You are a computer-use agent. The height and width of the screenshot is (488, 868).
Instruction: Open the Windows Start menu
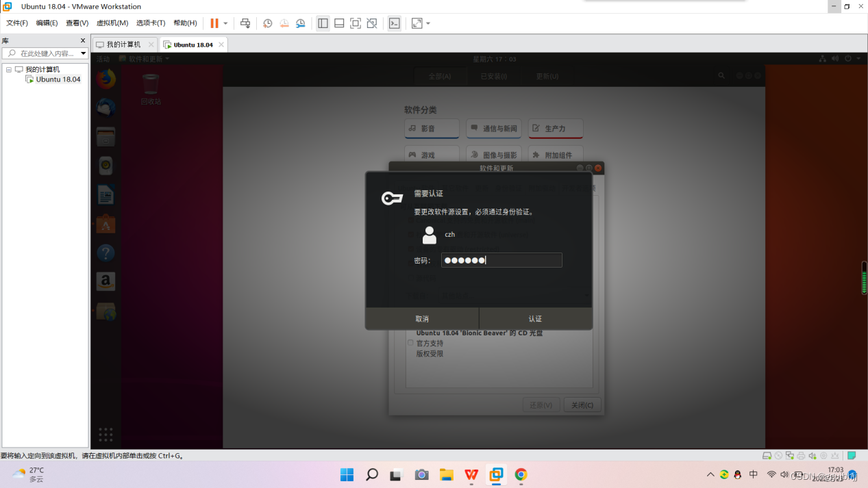(347, 474)
